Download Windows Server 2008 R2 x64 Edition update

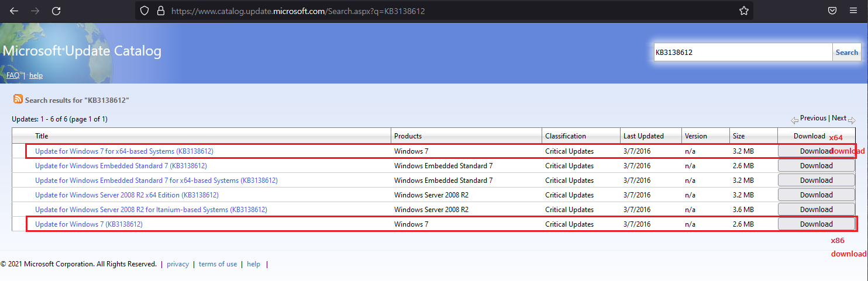tap(816, 195)
